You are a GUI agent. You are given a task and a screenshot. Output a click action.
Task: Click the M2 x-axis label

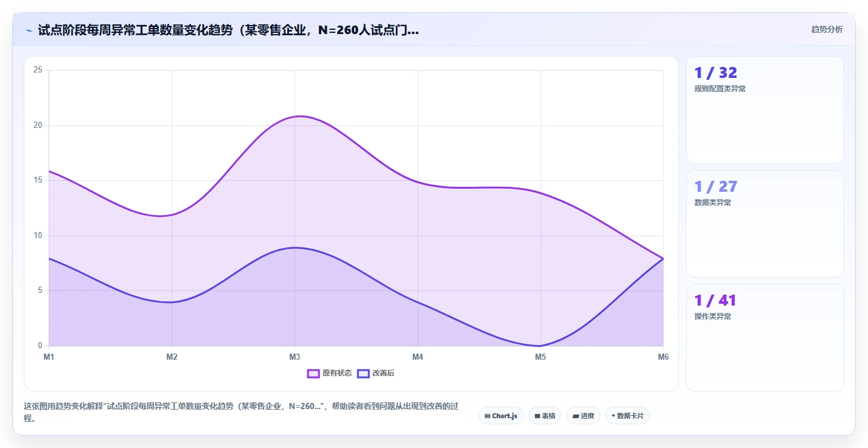pos(172,357)
